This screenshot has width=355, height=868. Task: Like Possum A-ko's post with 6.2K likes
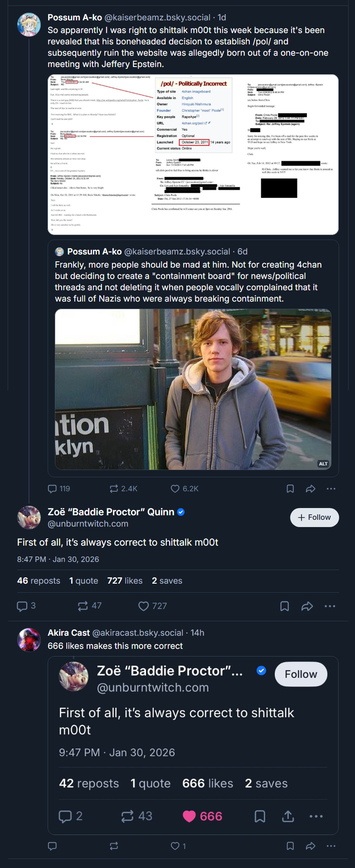click(x=175, y=489)
